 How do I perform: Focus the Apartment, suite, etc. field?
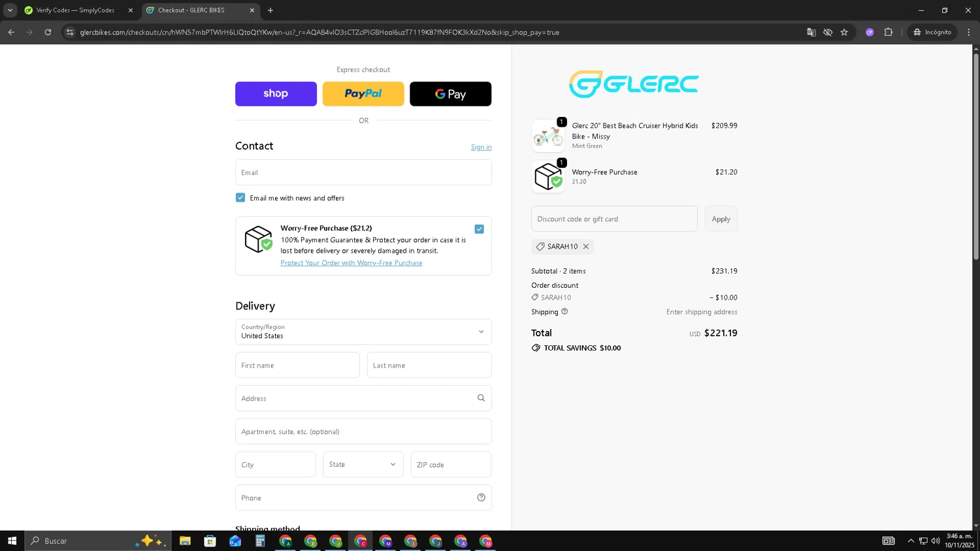(363, 432)
